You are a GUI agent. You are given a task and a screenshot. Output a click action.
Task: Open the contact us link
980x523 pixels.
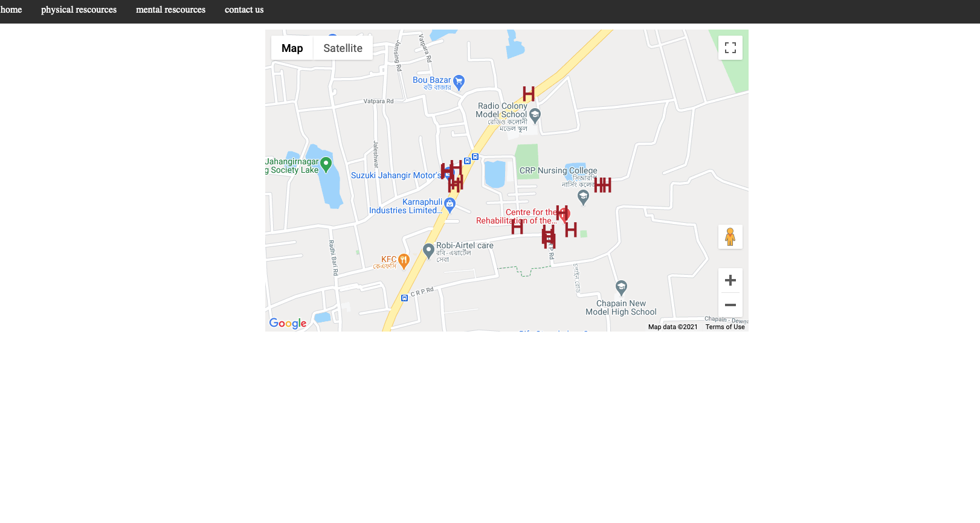coord(244,10)
